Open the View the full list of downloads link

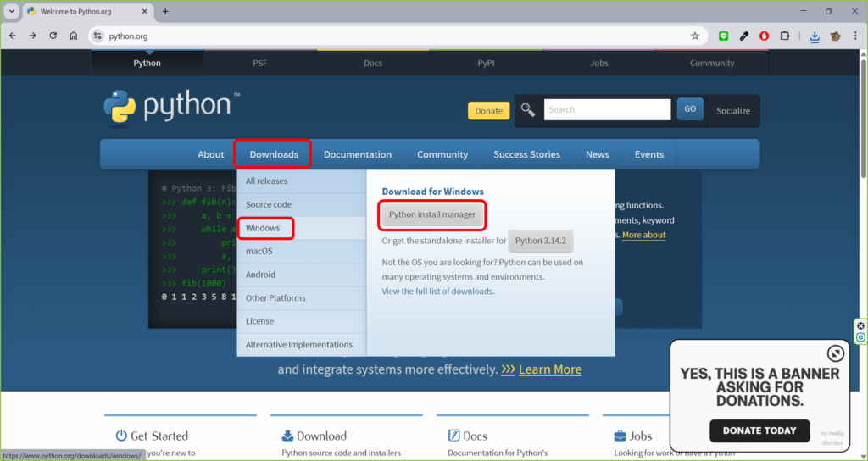click(x=437, y=291)
